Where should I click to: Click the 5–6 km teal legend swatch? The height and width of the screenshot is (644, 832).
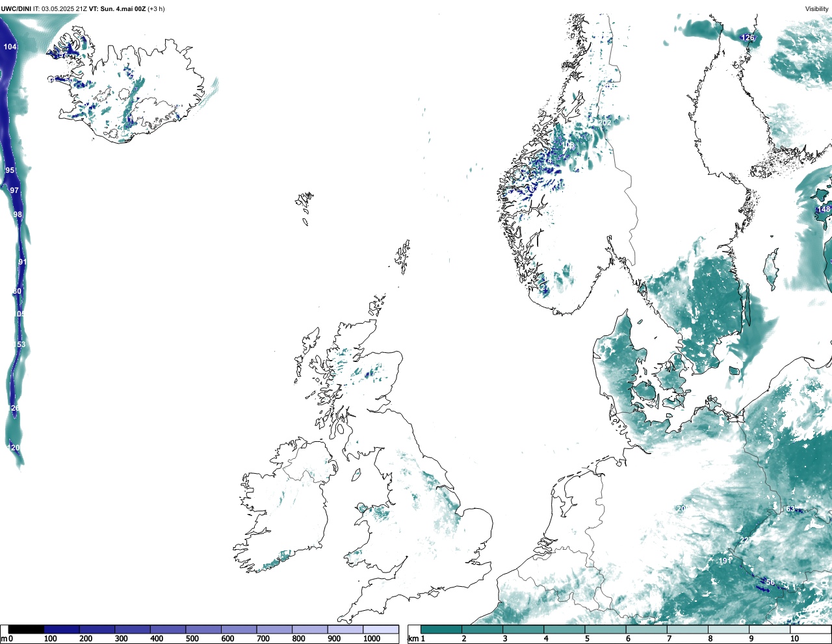pyautogui.click(x=606, y=629)
